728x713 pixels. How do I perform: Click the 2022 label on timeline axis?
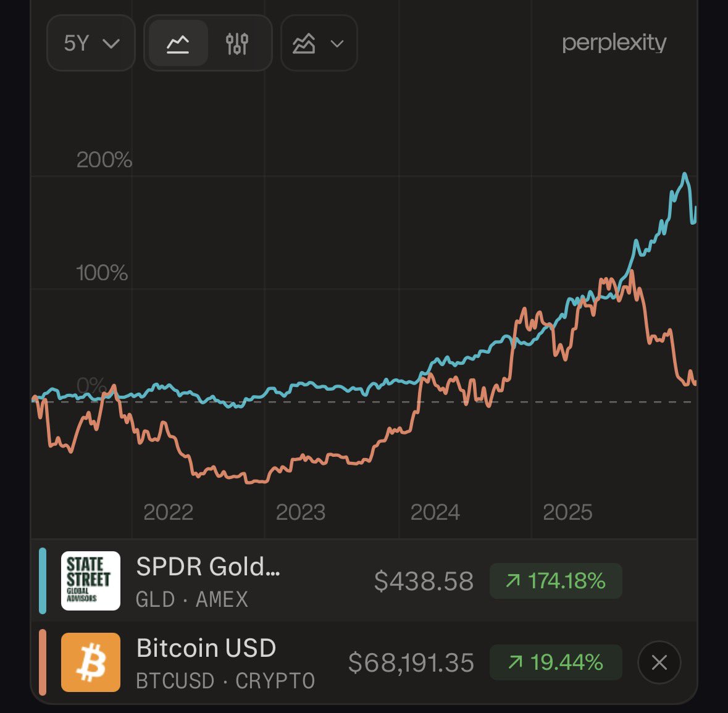(x=168, y=512)
